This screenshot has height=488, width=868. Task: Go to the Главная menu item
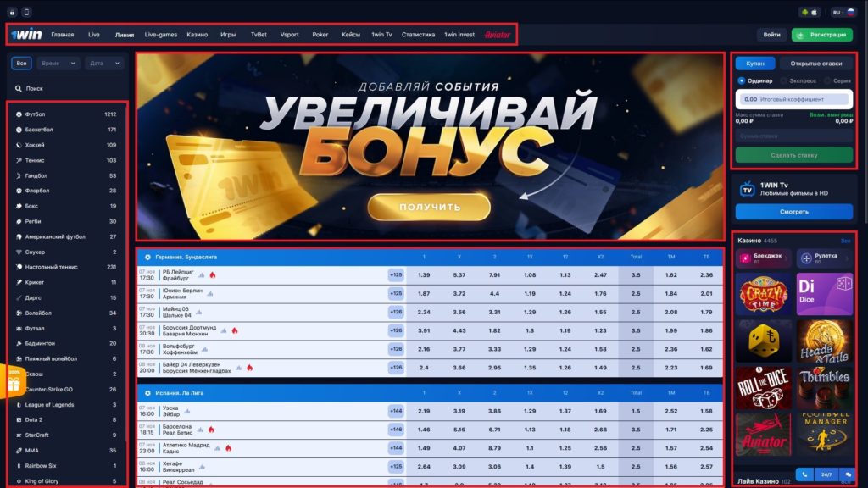pyautogui.click(x=63, y=34)
